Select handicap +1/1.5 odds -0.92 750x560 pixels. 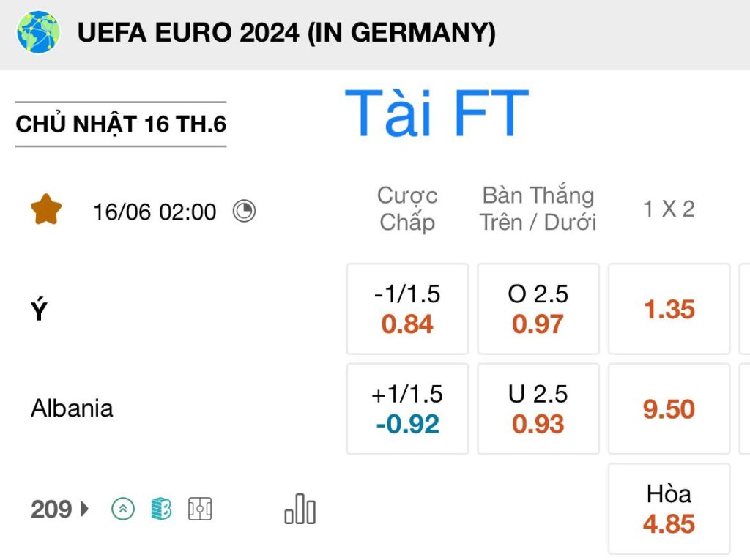(407, 409)
